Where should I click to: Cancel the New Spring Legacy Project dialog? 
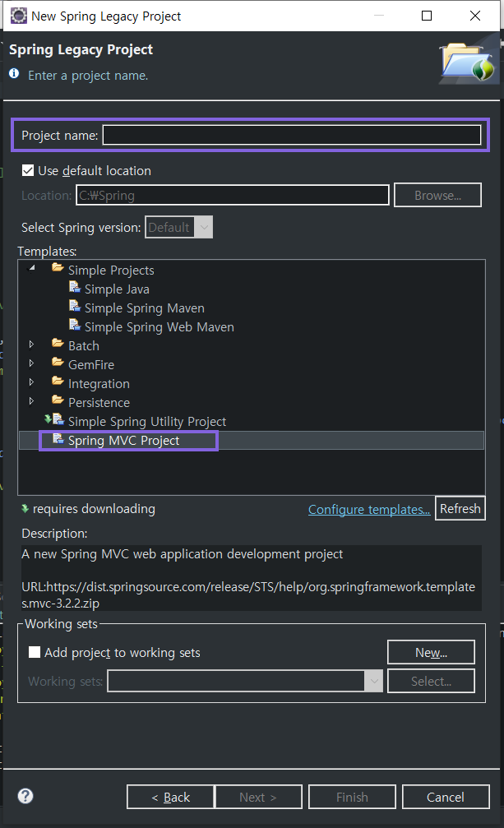[x=446, y=796]
